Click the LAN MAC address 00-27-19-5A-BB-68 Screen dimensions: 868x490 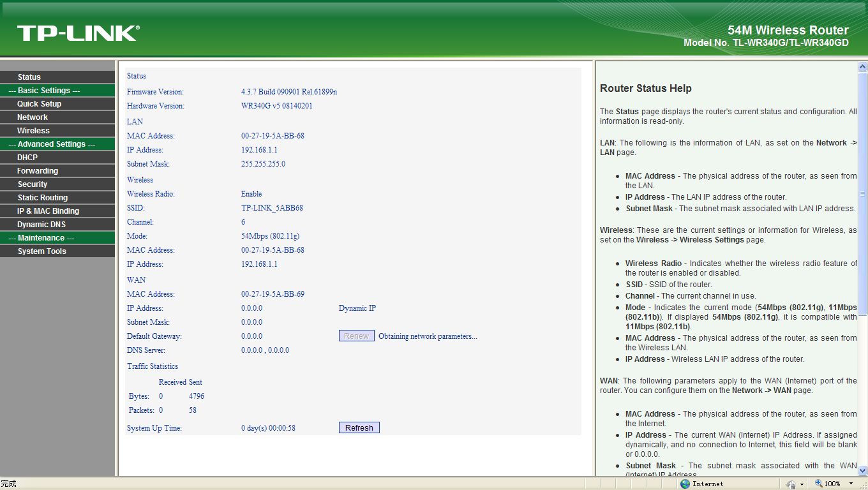tap(273, 136)
